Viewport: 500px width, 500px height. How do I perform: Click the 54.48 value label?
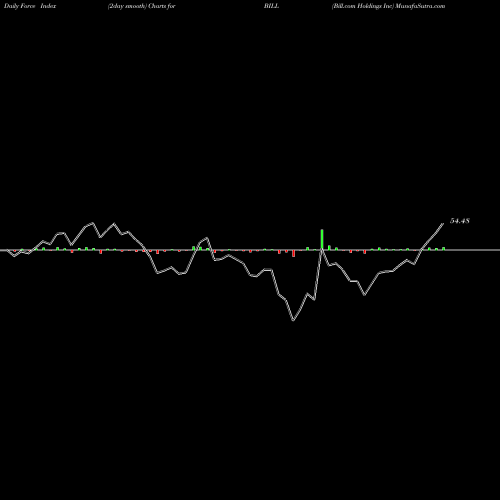tap(460, 221)
